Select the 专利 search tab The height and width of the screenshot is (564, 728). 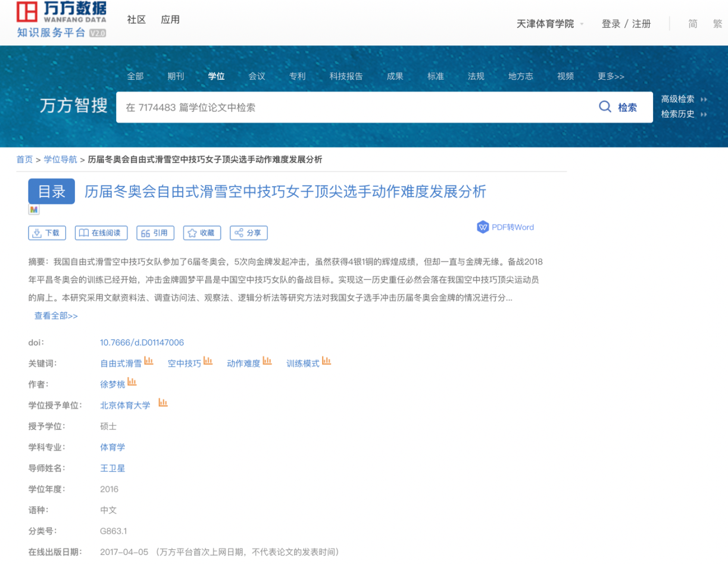[x=297, y=76]
